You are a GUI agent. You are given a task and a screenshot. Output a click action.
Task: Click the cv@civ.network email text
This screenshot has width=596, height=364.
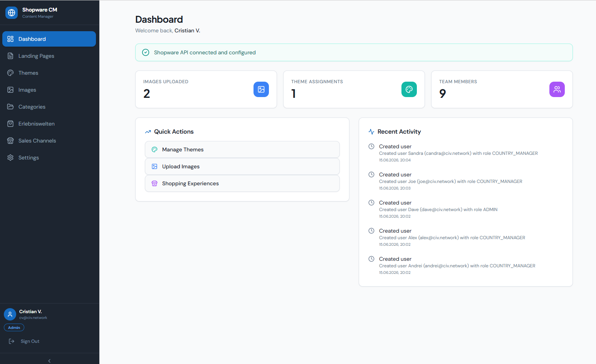pyautogui.click(x=33, y=318)
